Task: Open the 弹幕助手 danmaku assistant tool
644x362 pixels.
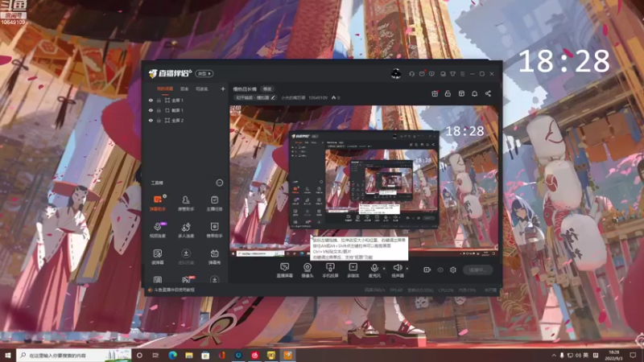Action: [158, 204]
